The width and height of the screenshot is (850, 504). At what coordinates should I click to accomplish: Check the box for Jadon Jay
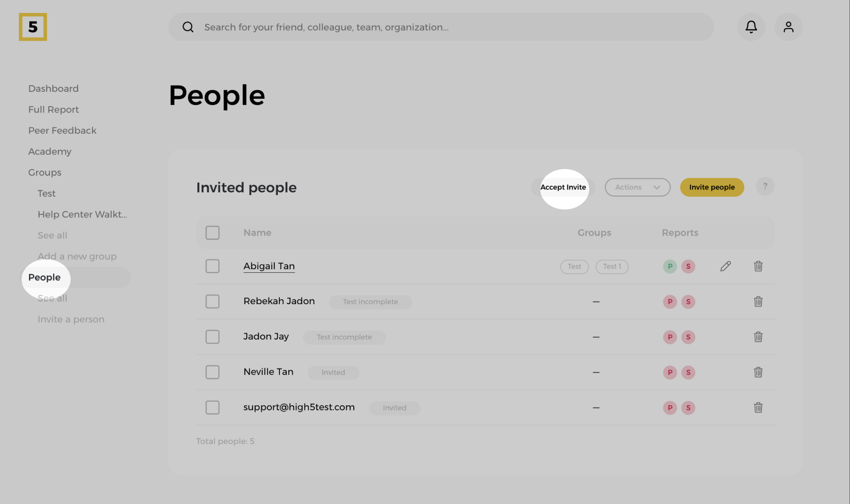(212, 337)
